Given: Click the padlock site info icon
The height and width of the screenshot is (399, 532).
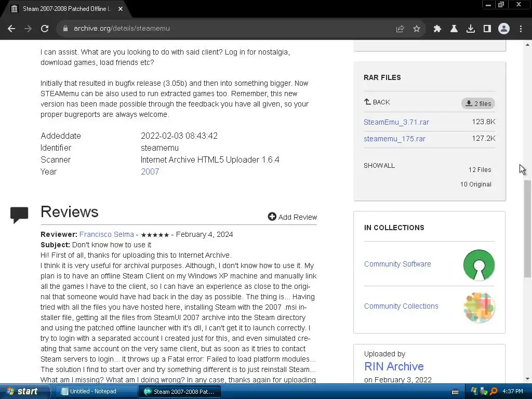Looking at the screenshot, I should coord(65,29).
